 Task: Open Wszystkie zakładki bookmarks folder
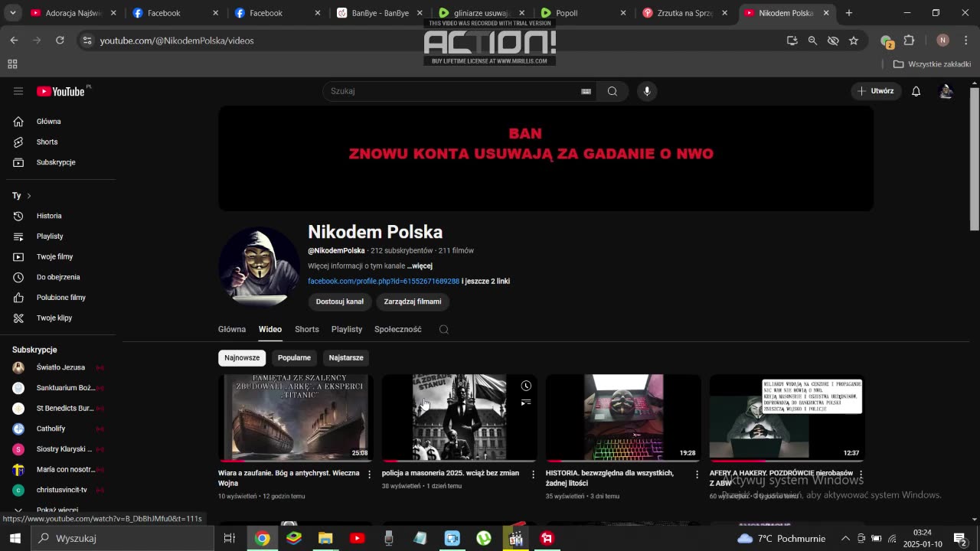[932, 64]
